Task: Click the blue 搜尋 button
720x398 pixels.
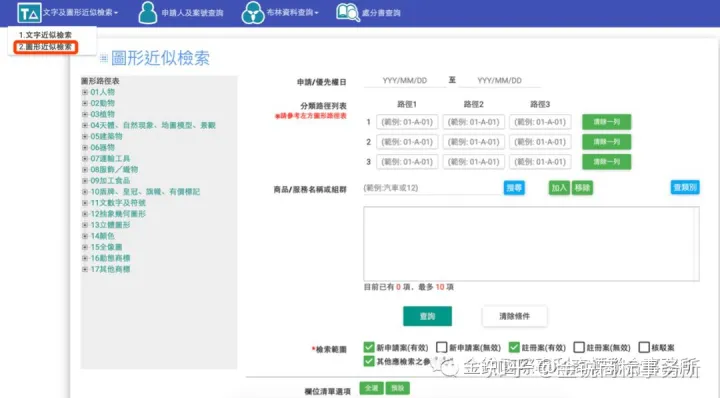Action: click(514, 188)
